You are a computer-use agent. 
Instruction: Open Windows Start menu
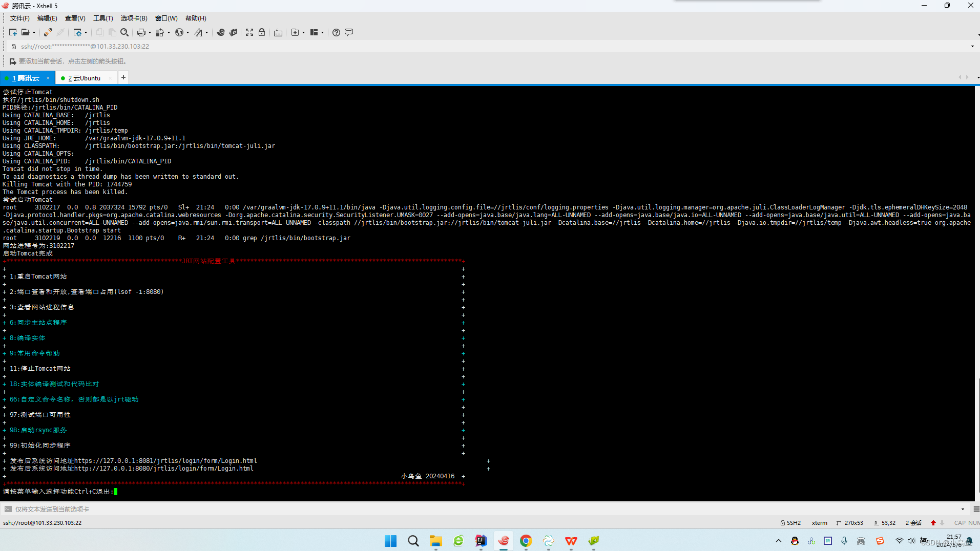[x=390, y=541]
